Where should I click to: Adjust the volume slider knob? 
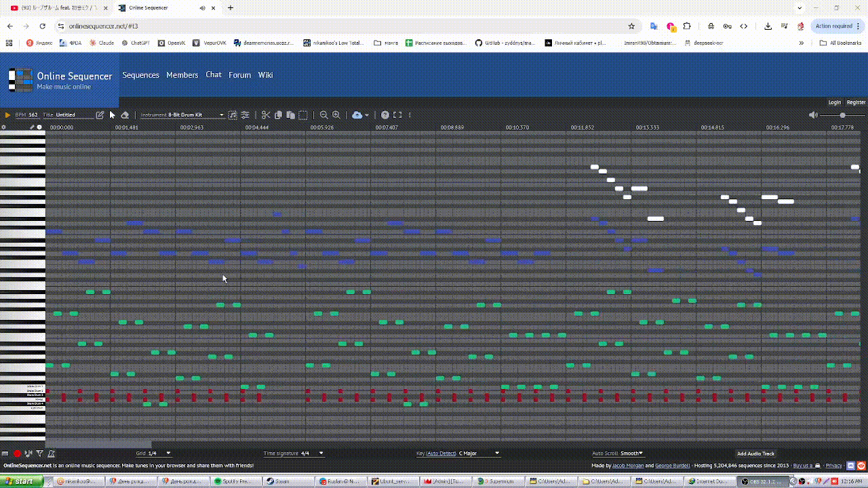(x=843, y=115)
